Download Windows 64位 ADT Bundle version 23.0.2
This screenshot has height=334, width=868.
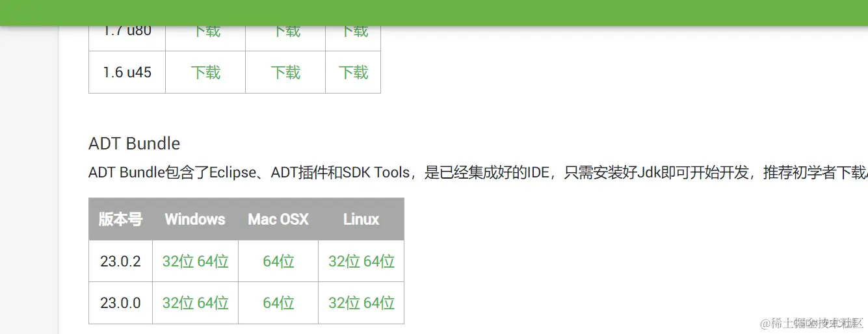click(213, 261)
